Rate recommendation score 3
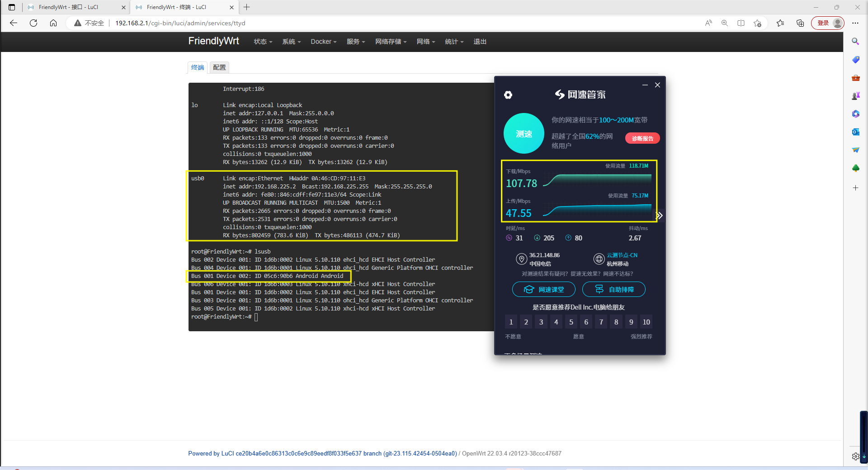 541,322
